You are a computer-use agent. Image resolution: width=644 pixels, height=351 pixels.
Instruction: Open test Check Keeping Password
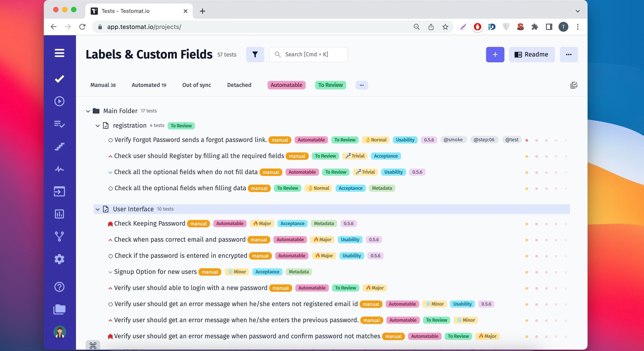coord(150,223)
